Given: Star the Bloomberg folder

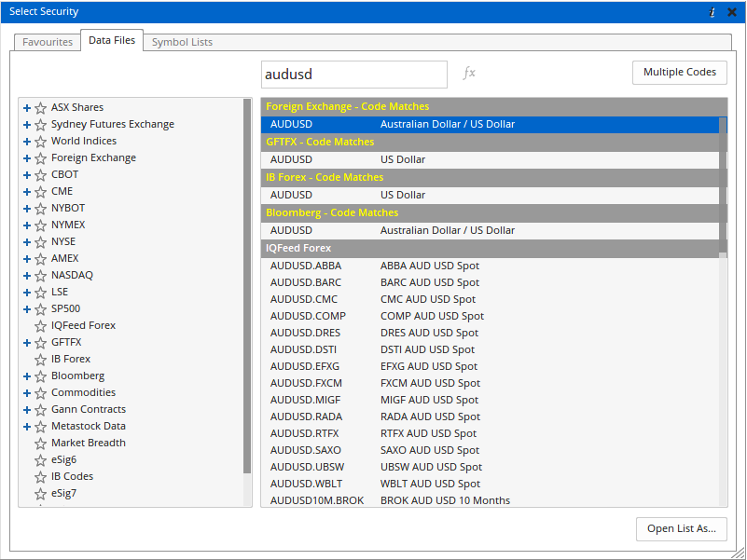Looking at the screenshot, I should point(40,376).
